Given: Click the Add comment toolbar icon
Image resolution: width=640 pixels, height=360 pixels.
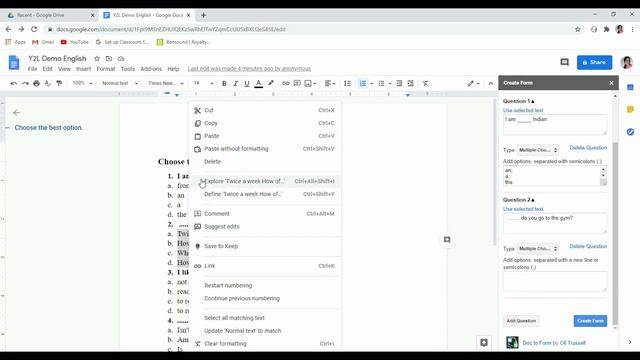Looking at the screenshot, I should [x=297, y=83].
